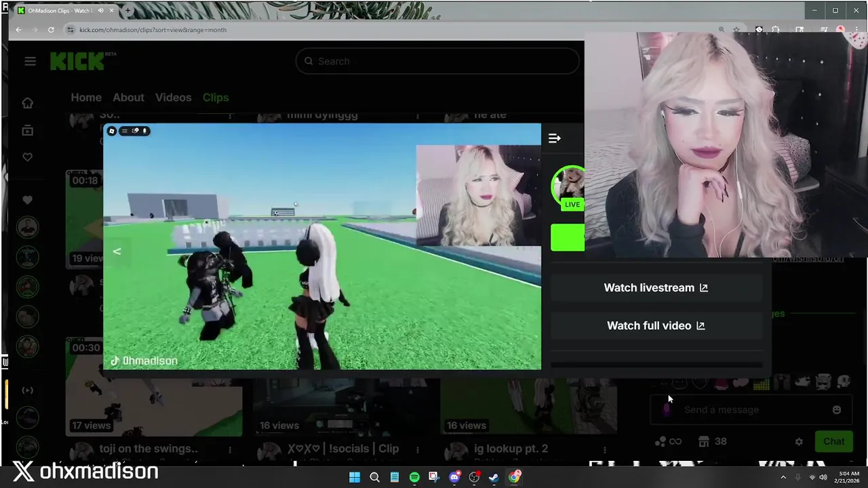
Task: Open Chrome from the taskbar
Action: pyautogui.click(x=514, y=477)
